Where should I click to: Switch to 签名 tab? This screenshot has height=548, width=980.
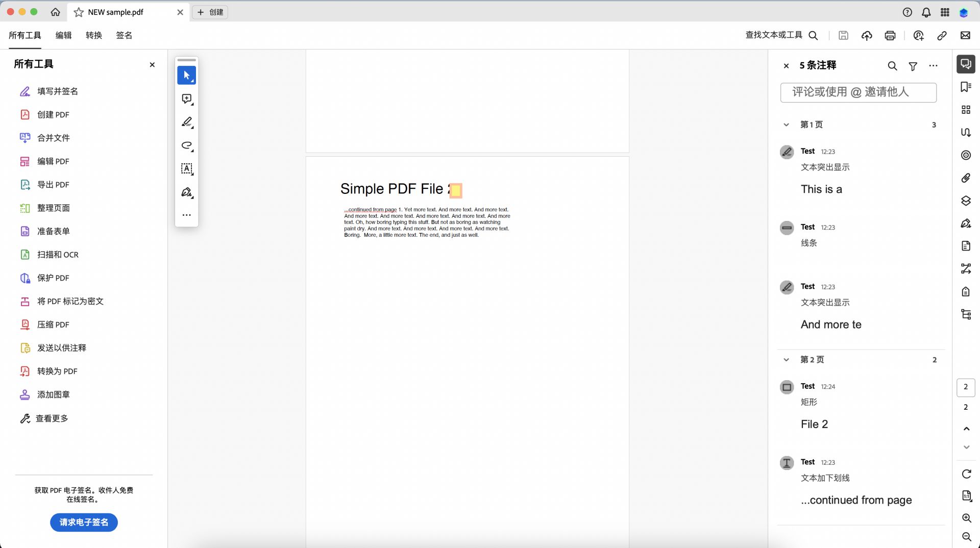124,35
